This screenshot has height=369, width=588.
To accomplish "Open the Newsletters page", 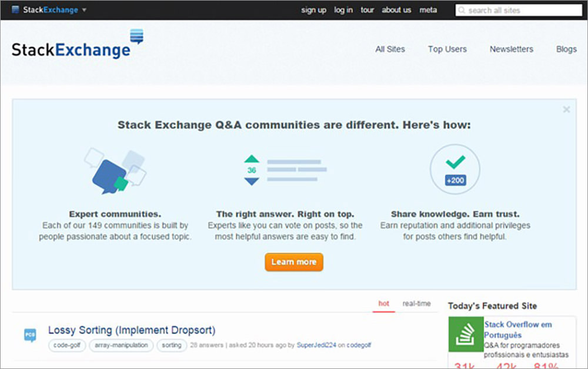I will click(x=511, y=49).
